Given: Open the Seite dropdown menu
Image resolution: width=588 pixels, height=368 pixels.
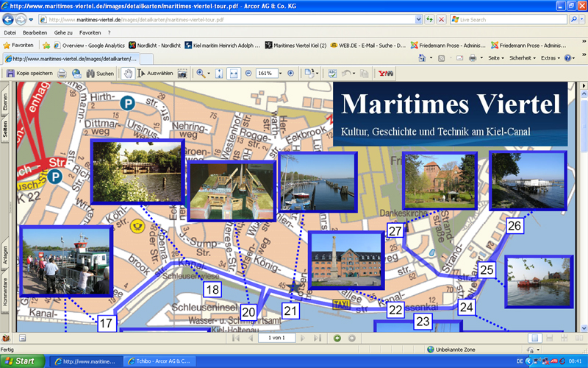Looking at the screenshot, I should (495, 58).
